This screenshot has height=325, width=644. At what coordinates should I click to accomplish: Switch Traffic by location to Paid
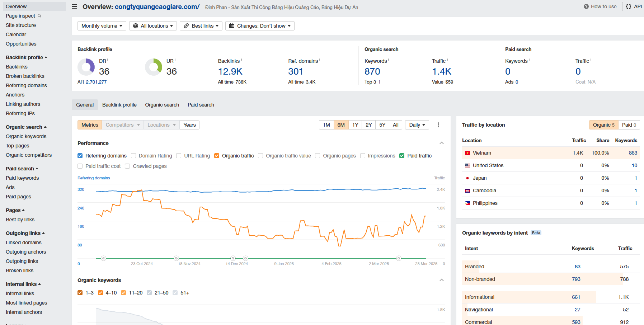(x=629, y=125)
